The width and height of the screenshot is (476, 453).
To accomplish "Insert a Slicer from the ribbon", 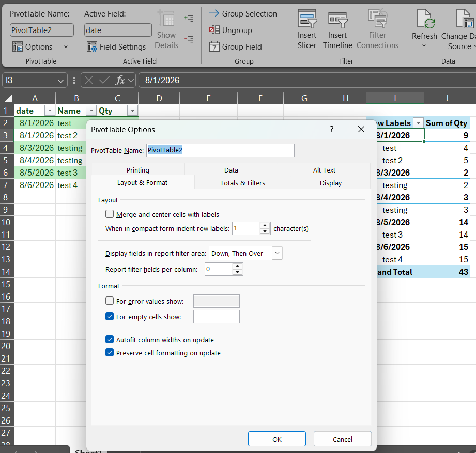I will [x=307, y=29].
